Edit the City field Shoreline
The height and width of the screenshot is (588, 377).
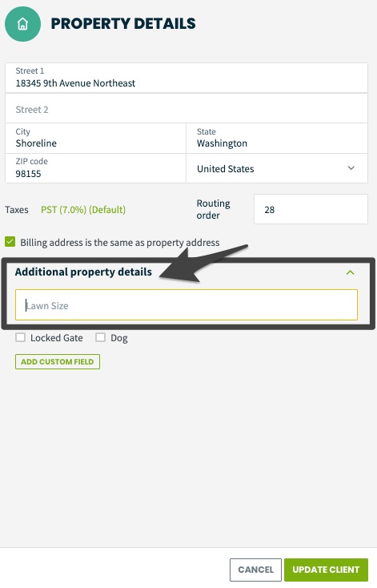point(95,139)
